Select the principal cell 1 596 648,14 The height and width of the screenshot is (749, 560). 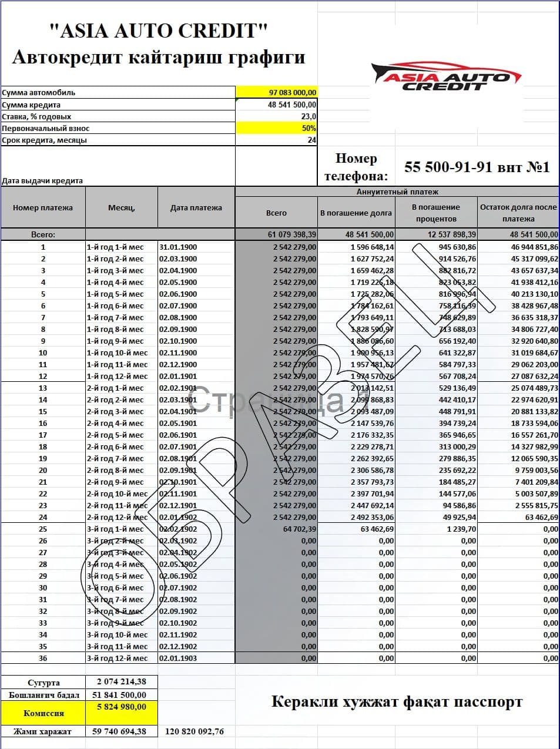pos(356,247)
